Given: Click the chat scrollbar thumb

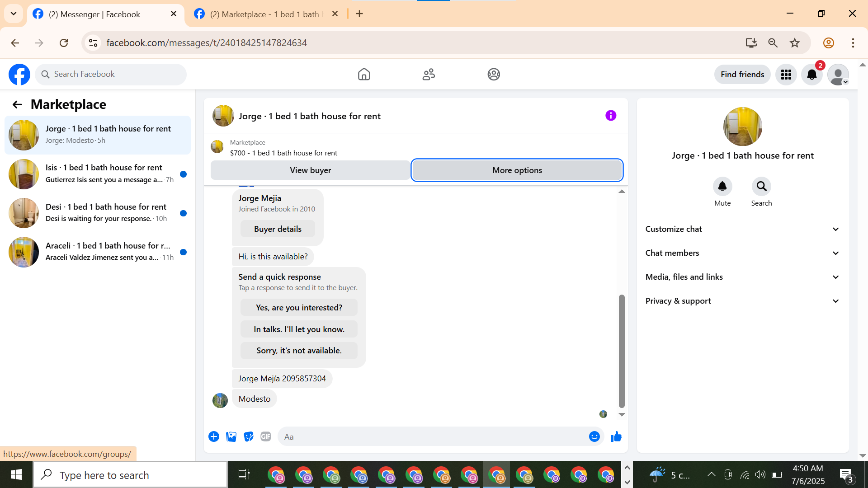Looking at the screenshot, I should click(x=622, y=351).
